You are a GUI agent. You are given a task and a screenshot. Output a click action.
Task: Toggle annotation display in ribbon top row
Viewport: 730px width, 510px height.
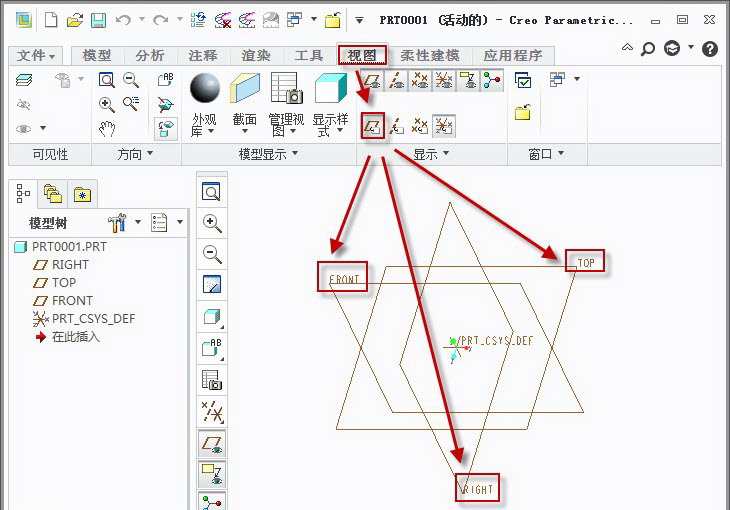[468, 81]
